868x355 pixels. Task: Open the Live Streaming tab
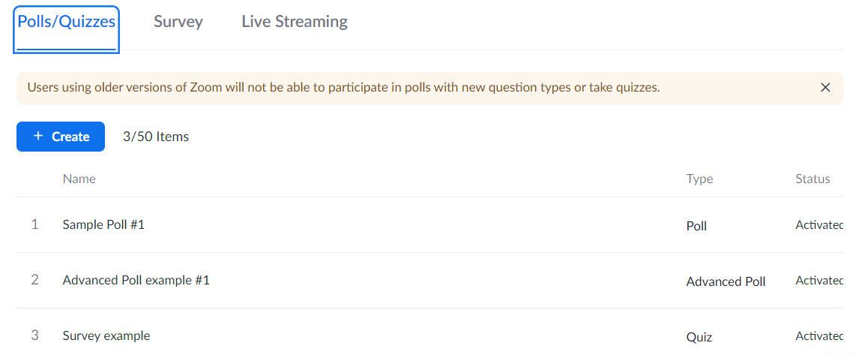tap(295, 22)
